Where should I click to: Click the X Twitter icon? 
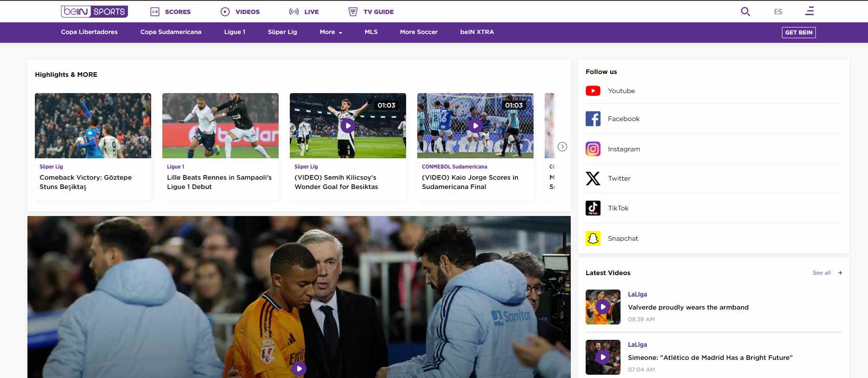pos(593,178)
